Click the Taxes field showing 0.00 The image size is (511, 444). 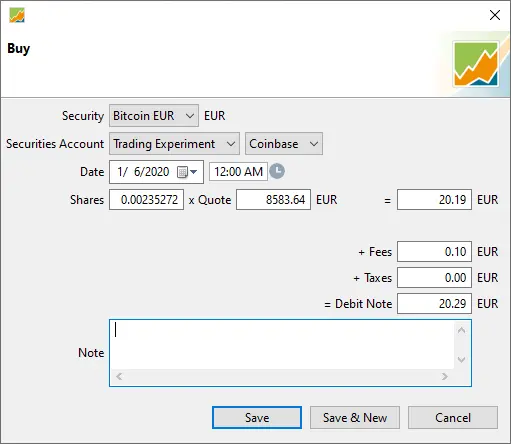(x=434, y=278)
